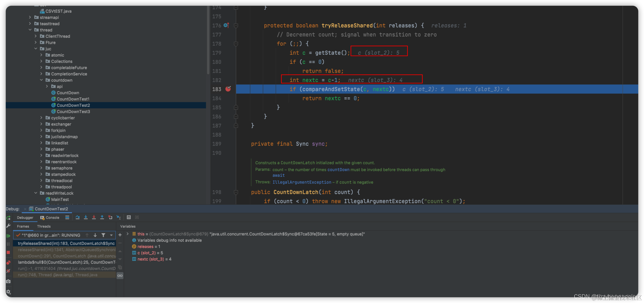Screen dimensions: 644x303
Task: Switch to the Console tab
Action: [50, 218]
